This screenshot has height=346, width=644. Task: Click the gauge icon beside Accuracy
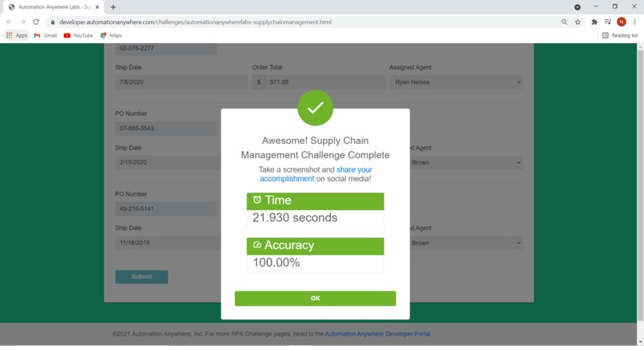tap(257, 245)
